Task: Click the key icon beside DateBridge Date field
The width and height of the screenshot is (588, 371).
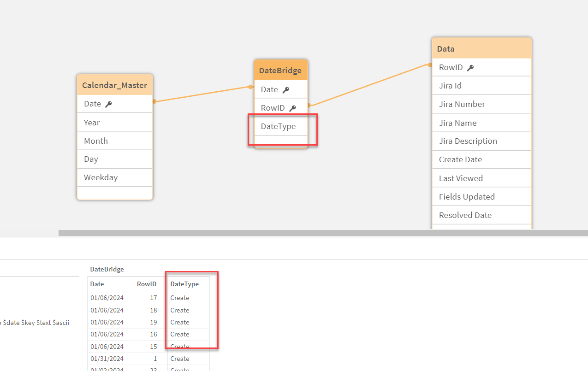Action: [285, 90]
